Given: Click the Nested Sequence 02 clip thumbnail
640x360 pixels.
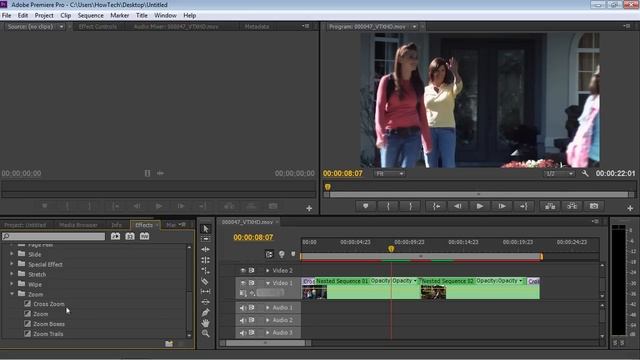Looking at the screenshot, I should click(x=433, y=292).
